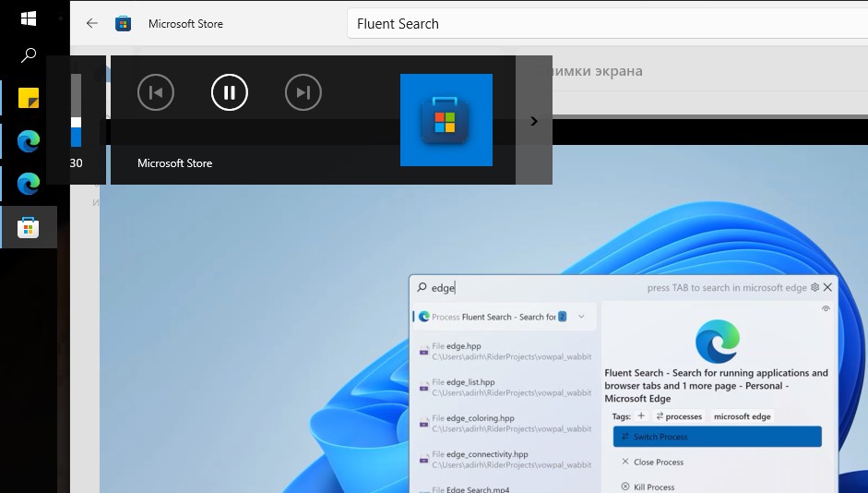This screenshot has width=868, height=493.
Task: Select file result edge_coloring.hpp
Action: 505,423
